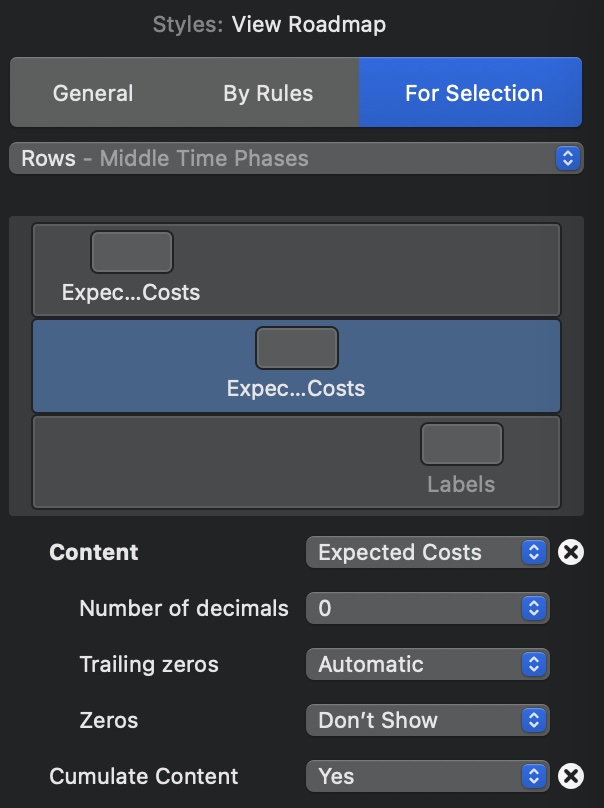Open the Rows - Middle Time Phases selector

pyautogui.click(x=295, y=158)
